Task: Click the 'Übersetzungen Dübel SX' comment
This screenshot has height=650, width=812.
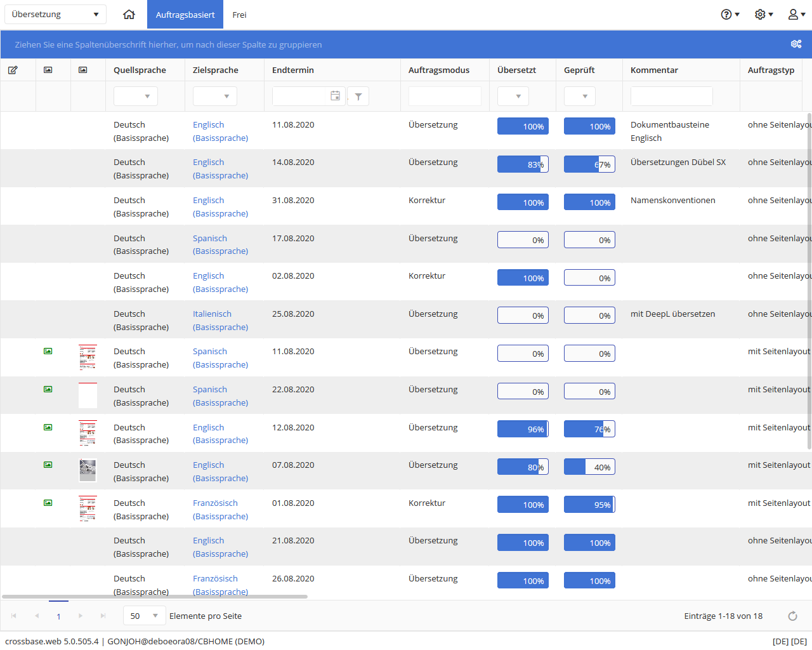Action: (678, 162)
